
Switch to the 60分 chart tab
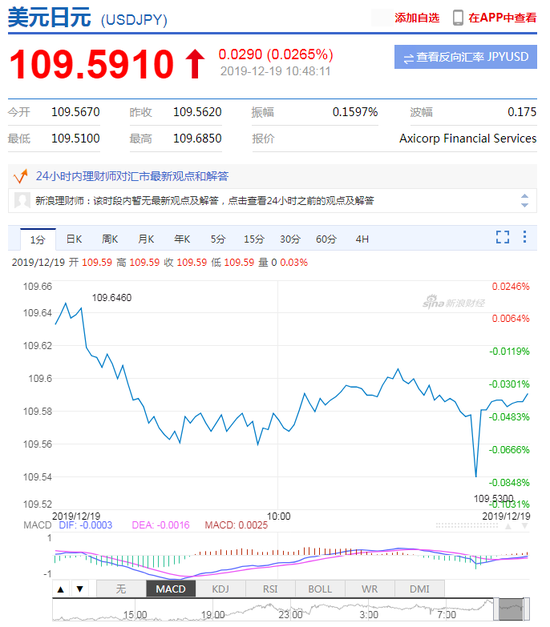326,239
